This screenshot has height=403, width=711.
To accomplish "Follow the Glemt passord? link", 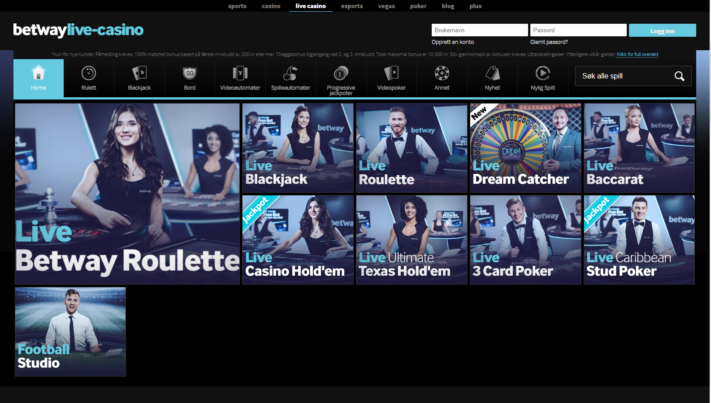I will (549, 42).
